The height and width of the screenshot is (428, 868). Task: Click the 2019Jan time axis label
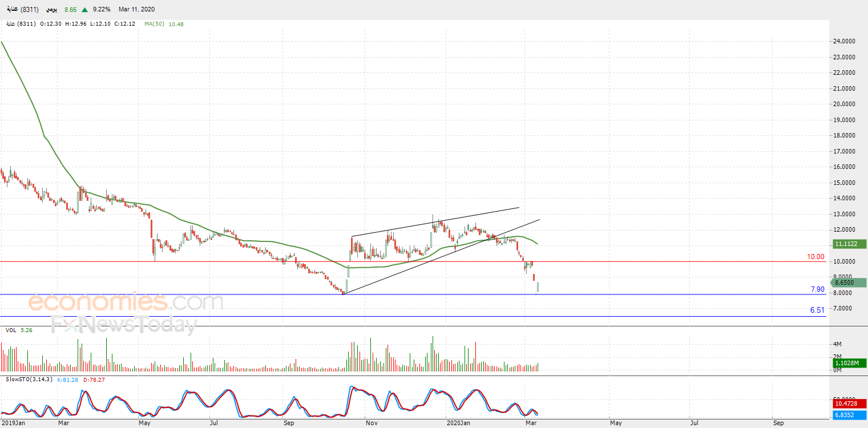13,423
